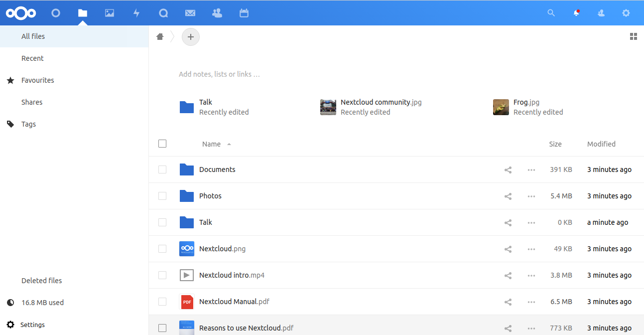
Task: Share Nextcloud.png file
Action: pyautogui.click(x=508, y=249)
